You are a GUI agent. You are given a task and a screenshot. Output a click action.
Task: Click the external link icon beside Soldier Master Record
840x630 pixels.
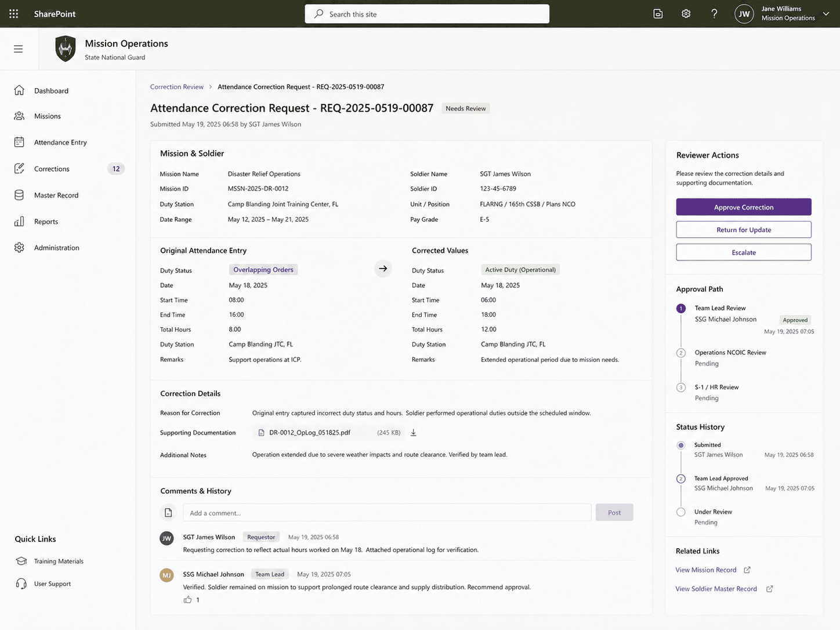tap(769, 589)
